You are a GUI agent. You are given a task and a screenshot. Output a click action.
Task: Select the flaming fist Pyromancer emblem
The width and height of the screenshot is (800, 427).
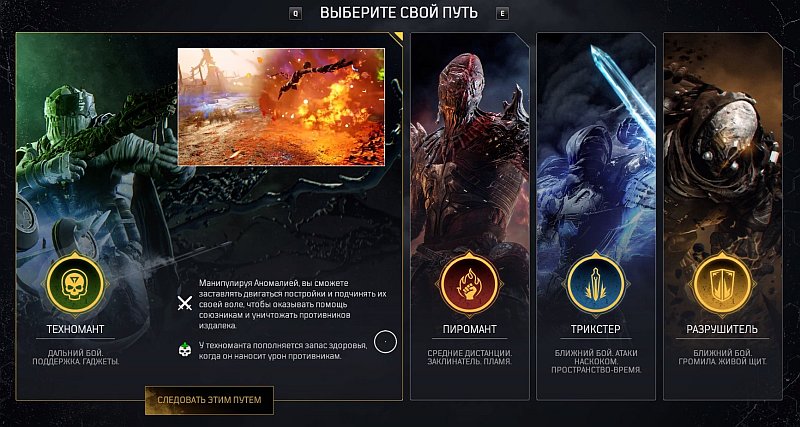469,284
